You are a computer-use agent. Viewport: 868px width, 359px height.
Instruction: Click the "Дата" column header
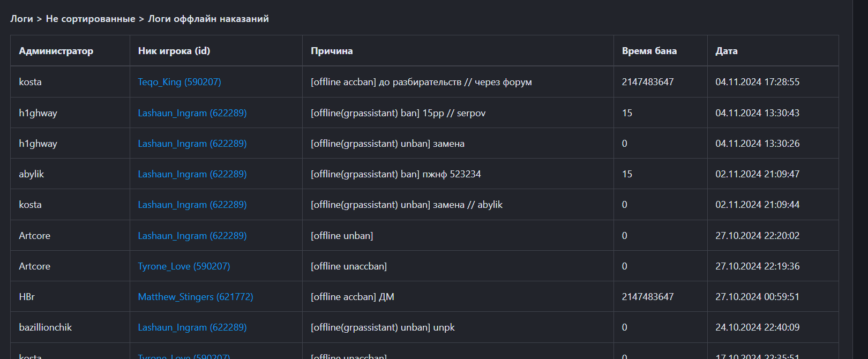click(x=726, y=51)
